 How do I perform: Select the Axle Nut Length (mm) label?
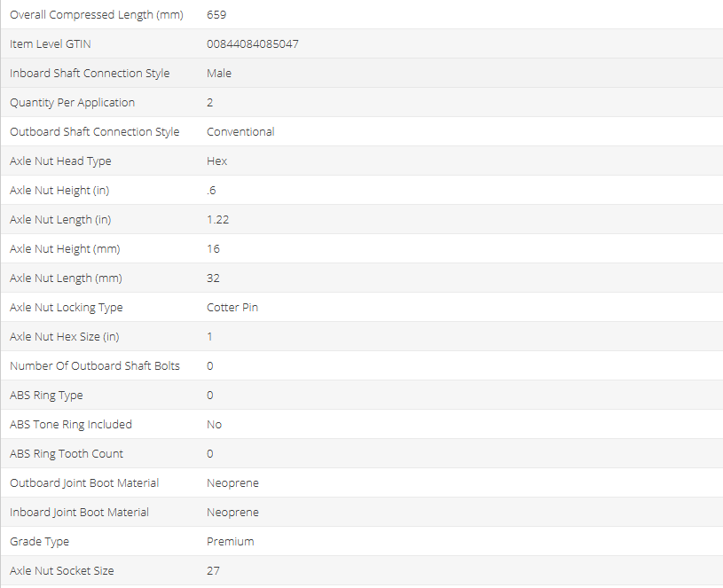click(x=66, y=278)
